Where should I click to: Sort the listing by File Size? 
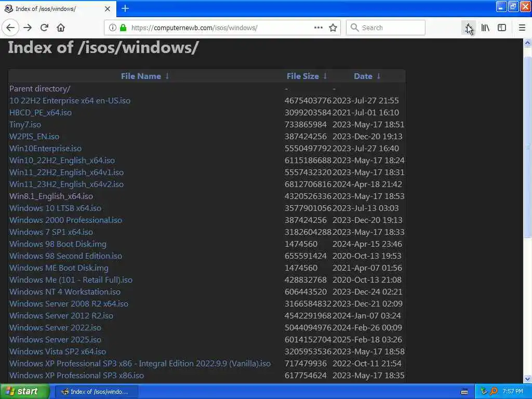(303, 76)
